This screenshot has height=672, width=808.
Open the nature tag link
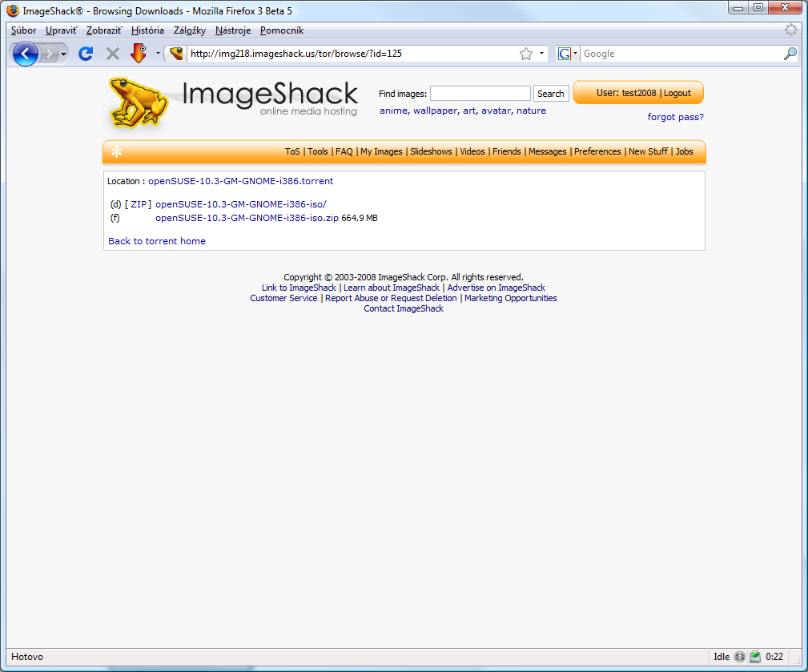pyautogui.click(x=531, y=111)
